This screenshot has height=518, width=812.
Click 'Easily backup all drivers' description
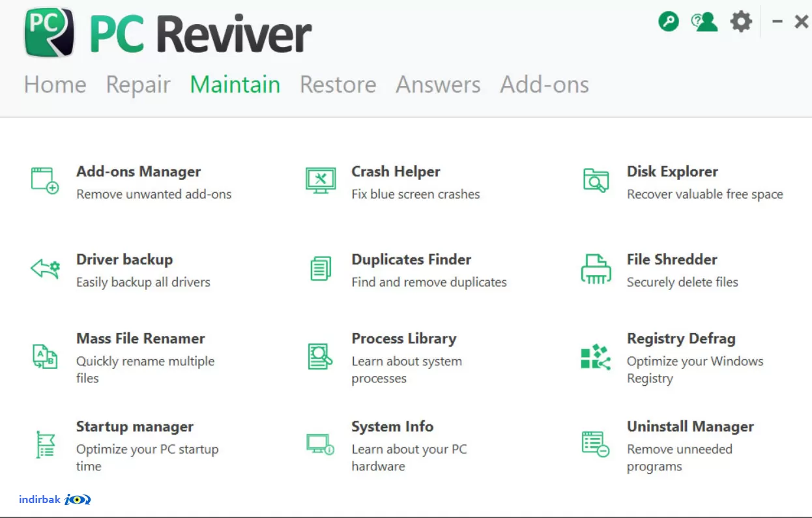point(143,282)
